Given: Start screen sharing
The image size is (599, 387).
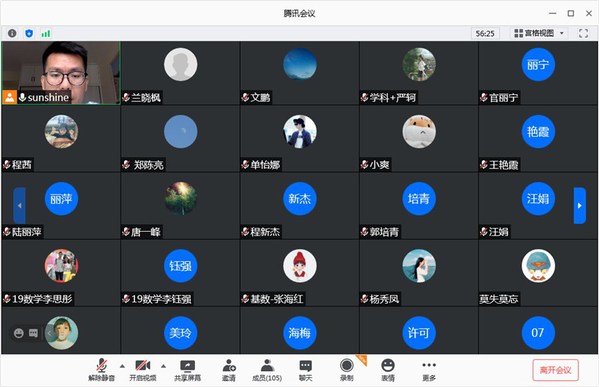Looking at the screenshot, I should [x=188, y=369].
